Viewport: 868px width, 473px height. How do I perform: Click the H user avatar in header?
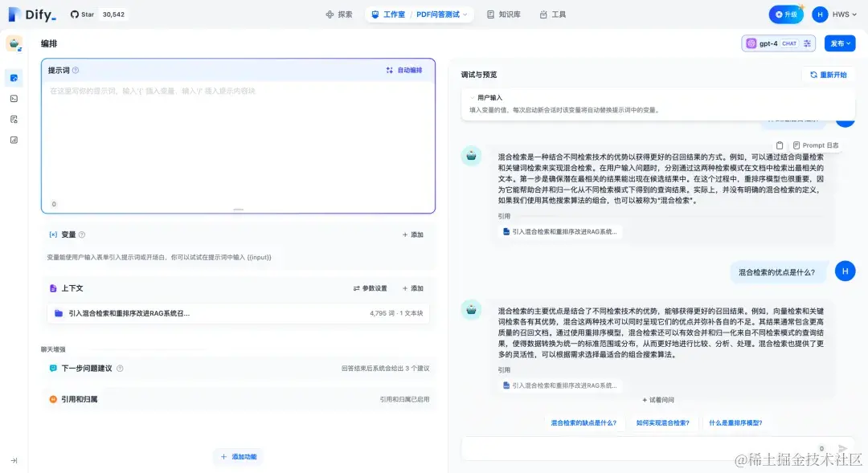(x=820, y=14)
